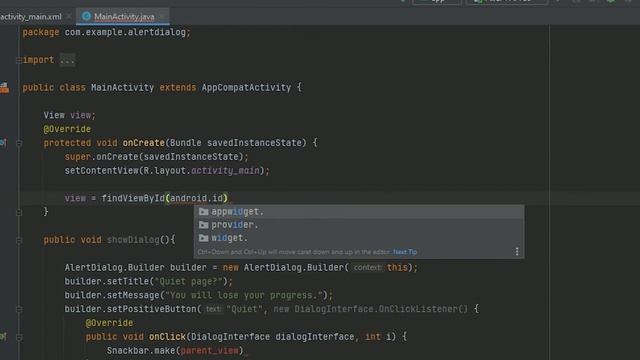The height and width of the screenshot is (360, 640).
Task: Collapse the onCreate method fold handle
Action: coord(19,143)
